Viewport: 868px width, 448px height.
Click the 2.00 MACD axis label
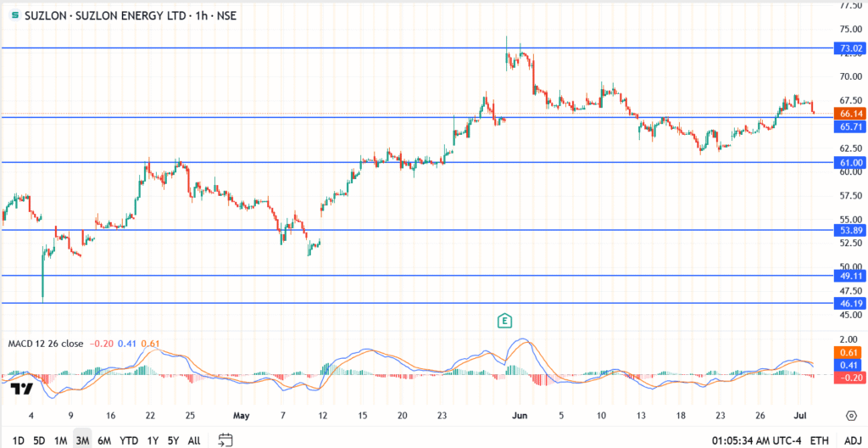[x=850, y=339]
